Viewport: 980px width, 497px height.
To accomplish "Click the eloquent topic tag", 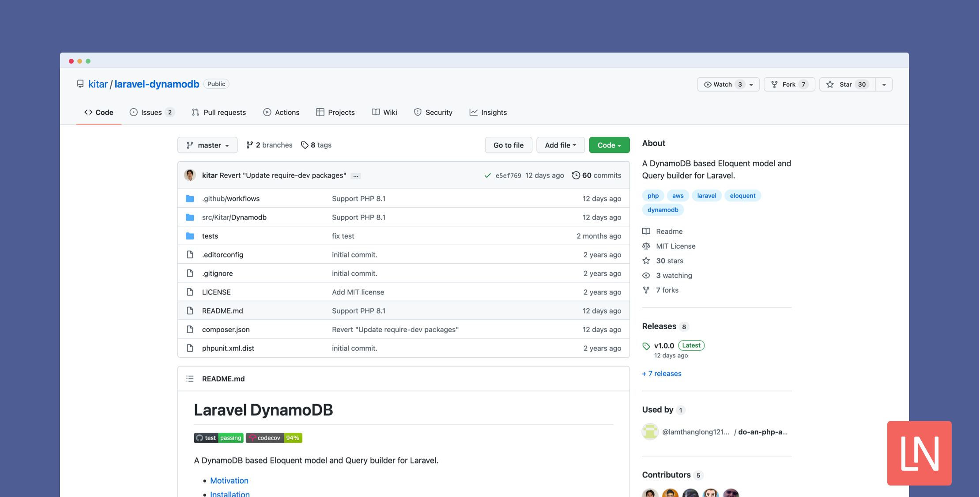I will tap(743, 196).
